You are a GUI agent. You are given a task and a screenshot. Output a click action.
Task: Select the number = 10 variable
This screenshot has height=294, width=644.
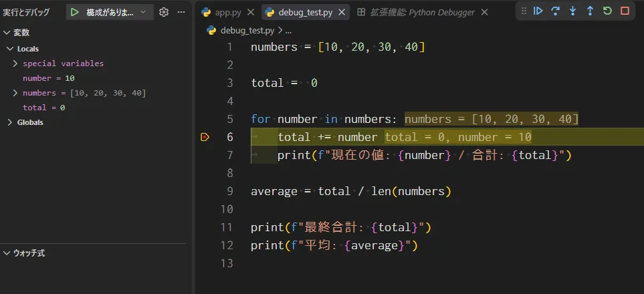point(48,78)
